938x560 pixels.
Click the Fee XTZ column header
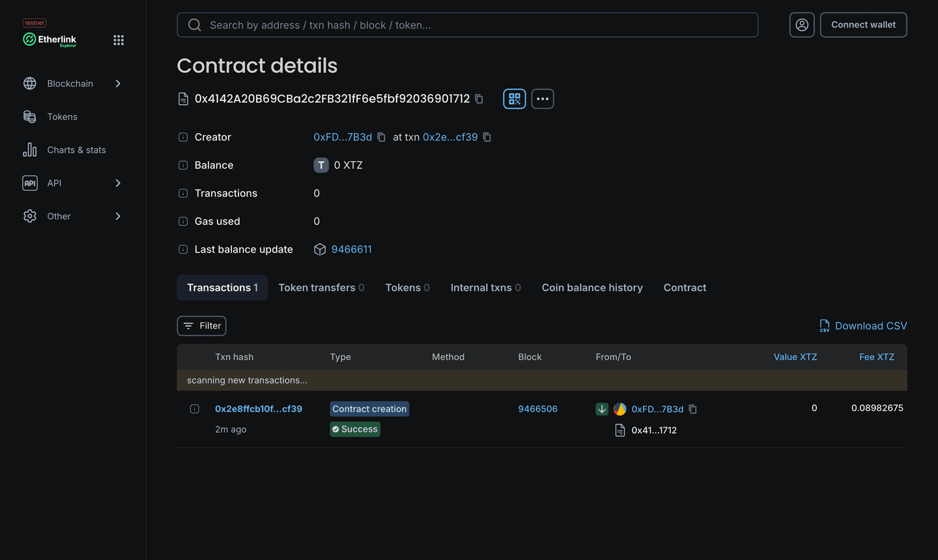877,357
